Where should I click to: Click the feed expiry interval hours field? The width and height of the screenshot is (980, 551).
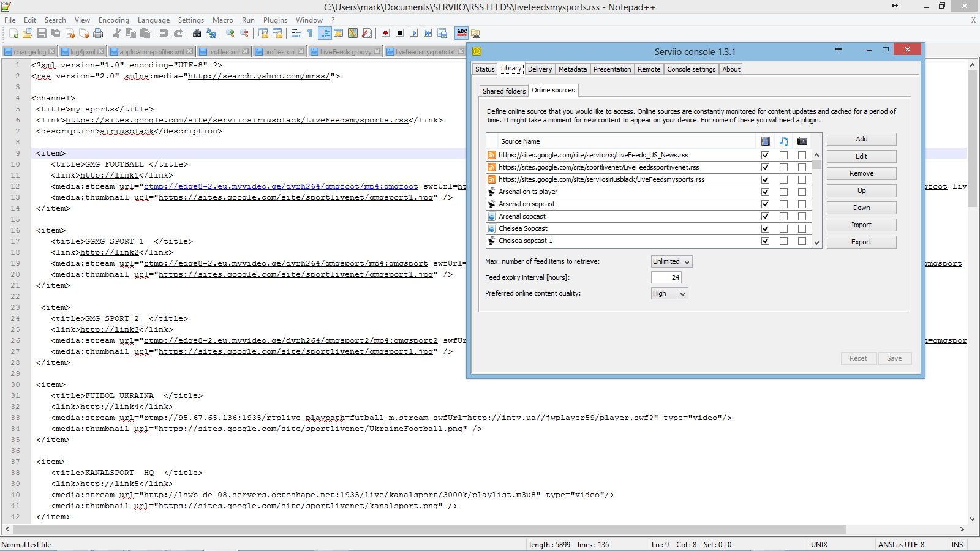[666, 277]
